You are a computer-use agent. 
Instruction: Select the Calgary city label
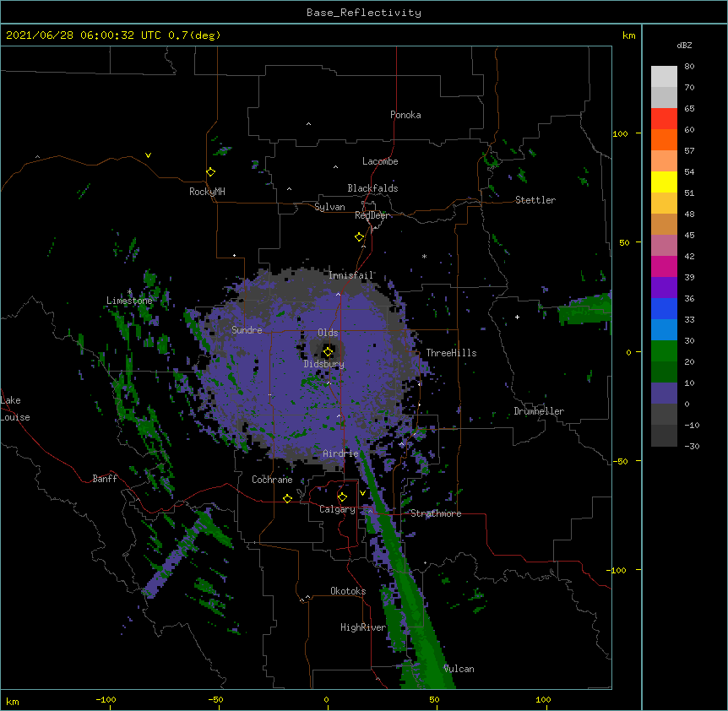click(x=337, y=509)
